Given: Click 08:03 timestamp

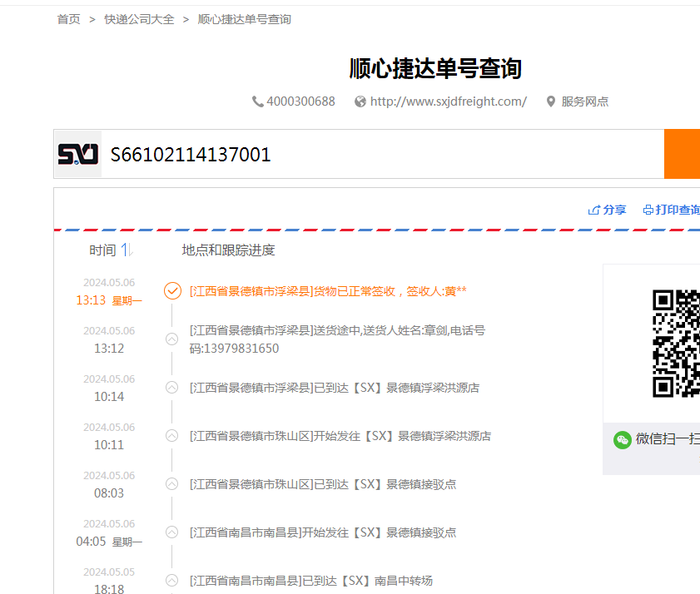Looking at the screenshot, I should point(109,493).
